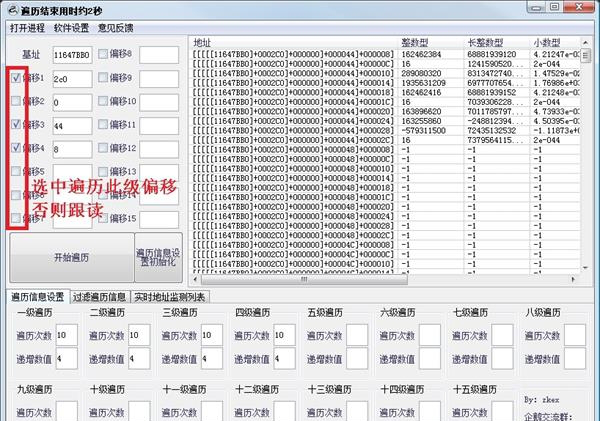This screenshot has width=600, height=437.
Task: Check the 偏移7 checkbox
Action: 16,218
